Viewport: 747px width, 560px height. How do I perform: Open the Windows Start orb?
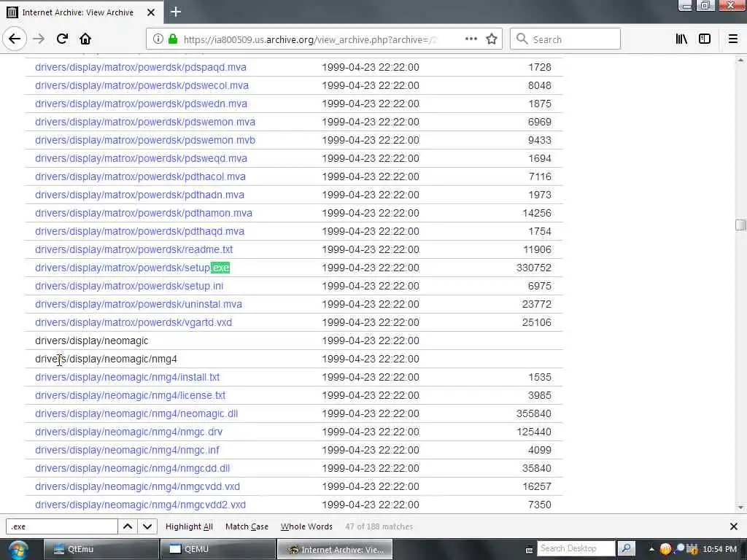pyautogui.click(x=18, y=550)
